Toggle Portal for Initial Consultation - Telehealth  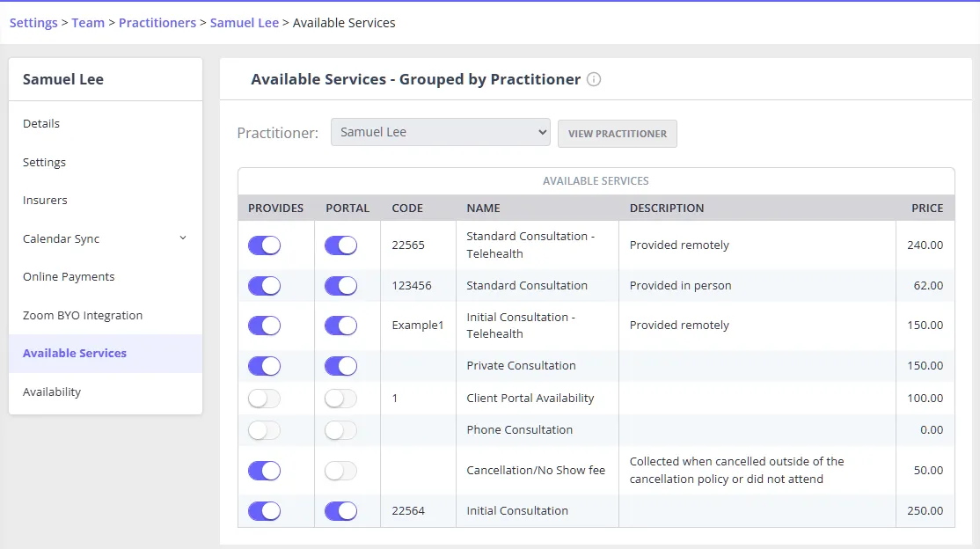(340, 326)
